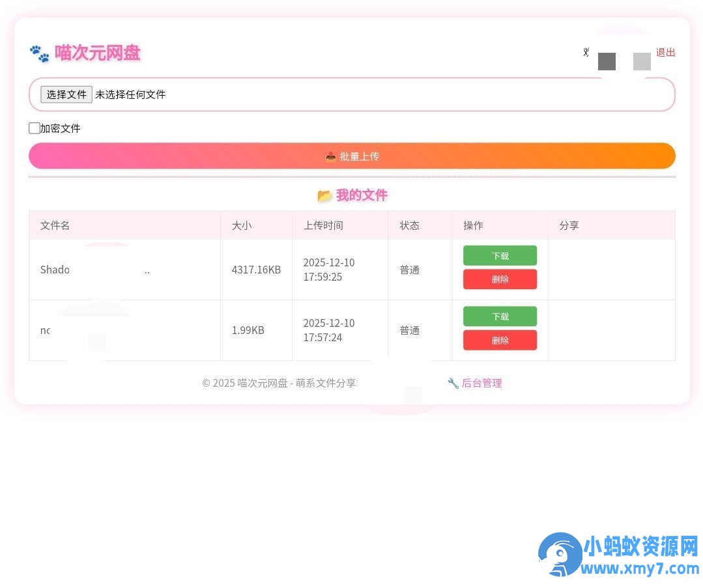Click the 未选择任何文件 file input text

[x=130, y=94]
